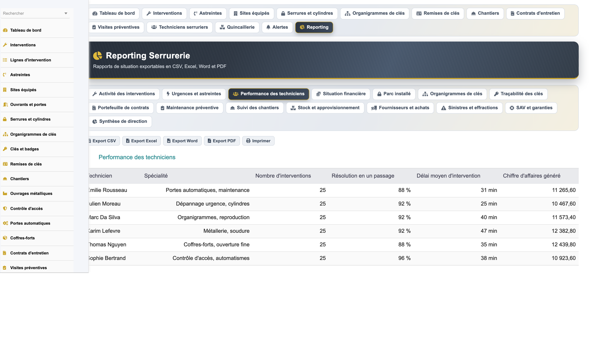Click the Tableau de bord sidebar icon
This screenshot has height=364, width=589.
coord(5,30)
